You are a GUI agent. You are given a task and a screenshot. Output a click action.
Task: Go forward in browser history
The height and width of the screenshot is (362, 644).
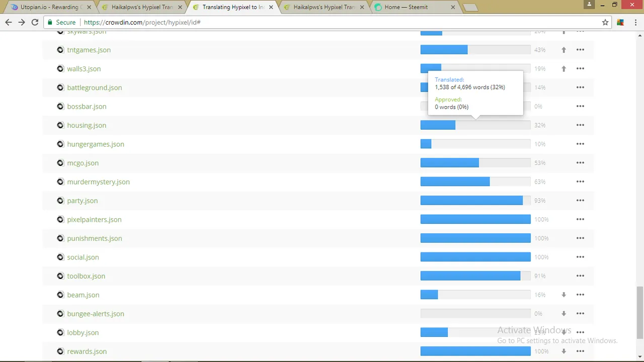pos(22,22)
